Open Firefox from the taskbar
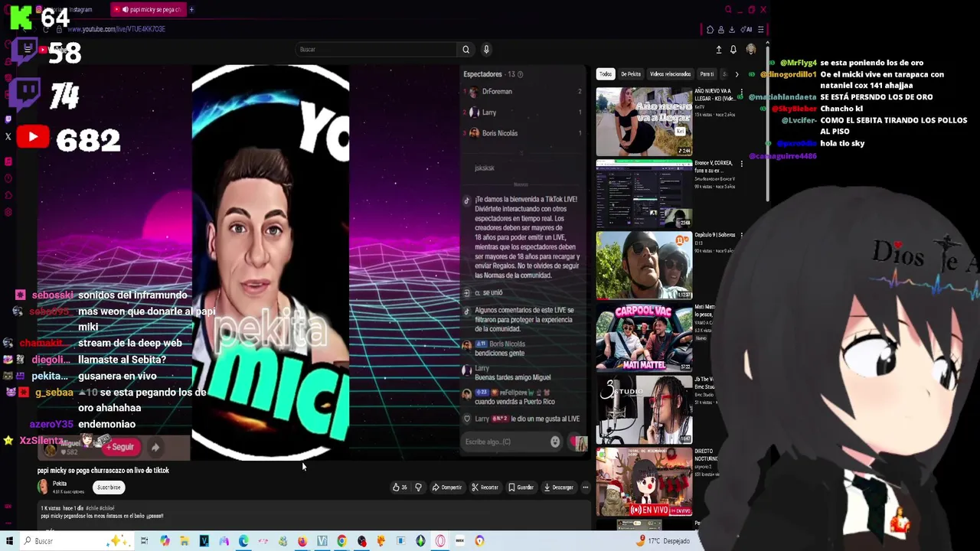This screenshot has width=980, height=551. coord(302,541)
